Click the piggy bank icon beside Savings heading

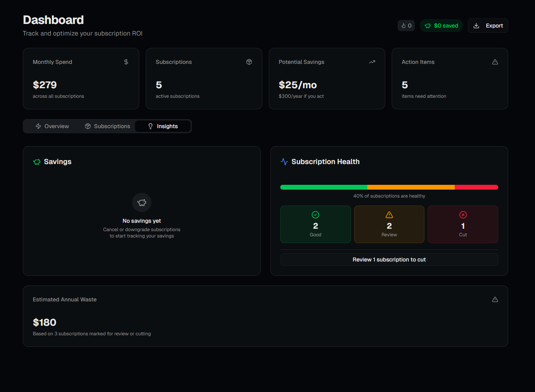[37, 162]
